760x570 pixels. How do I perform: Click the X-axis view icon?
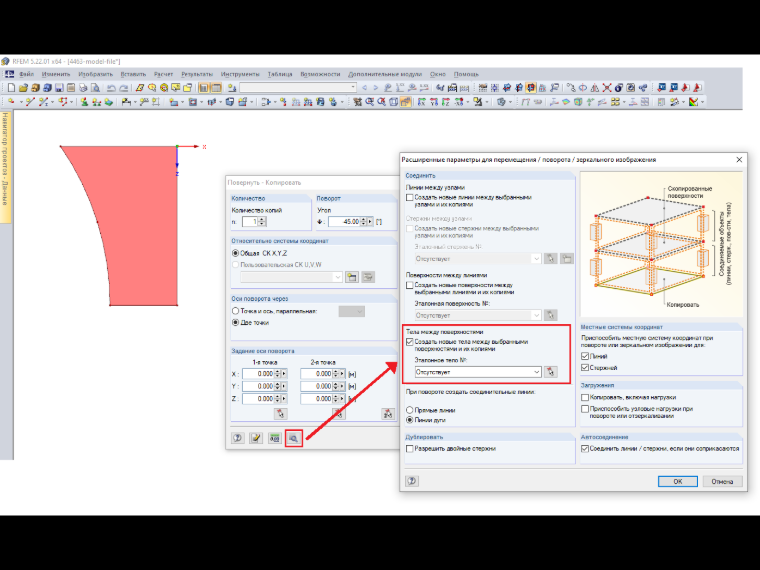(x=422, y=102)
